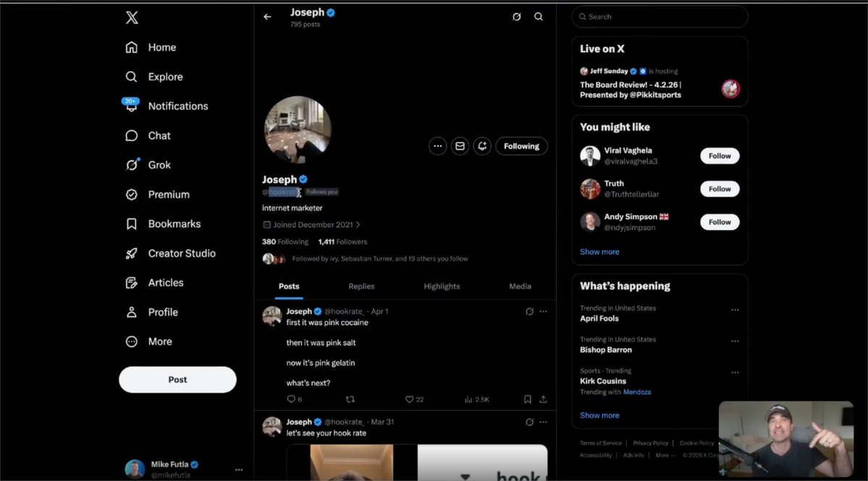Click Grok icon in profile header
The height and width of the screenshot is (481, 868).
516,17
